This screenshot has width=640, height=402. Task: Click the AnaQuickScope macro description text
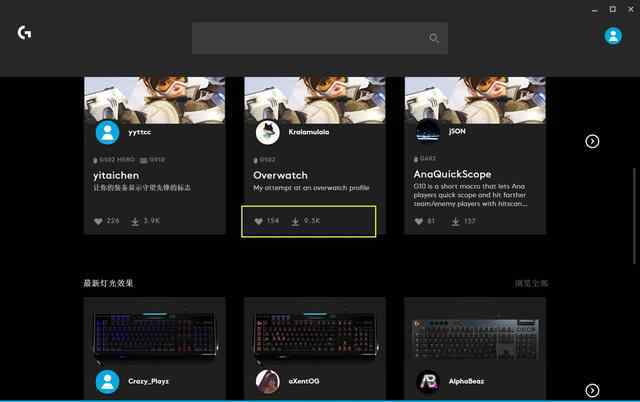pos(470,195)
